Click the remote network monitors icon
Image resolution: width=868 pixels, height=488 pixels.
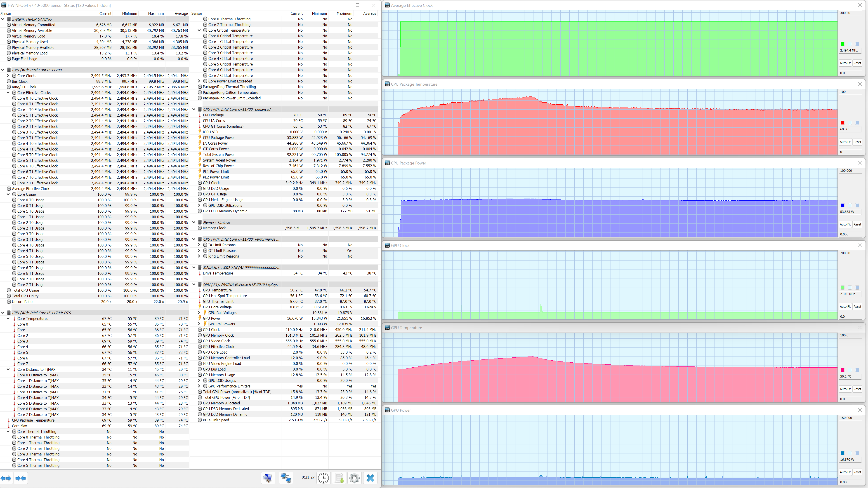point(286,478)
